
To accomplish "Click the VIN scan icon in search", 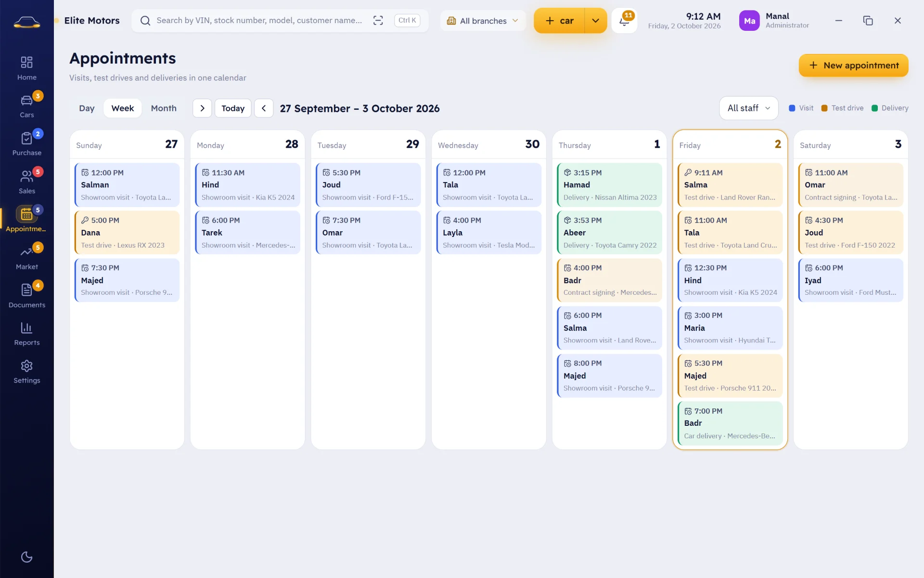I will [x=378, y=20].
